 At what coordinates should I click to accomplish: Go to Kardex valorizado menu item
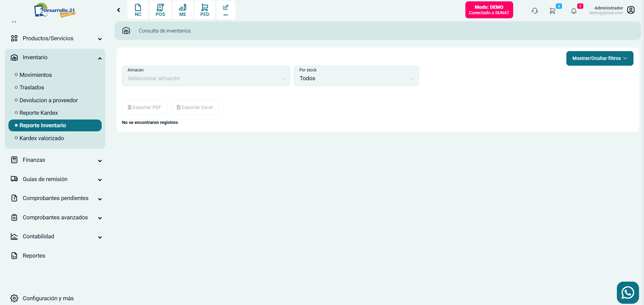[x=42, y=138]
